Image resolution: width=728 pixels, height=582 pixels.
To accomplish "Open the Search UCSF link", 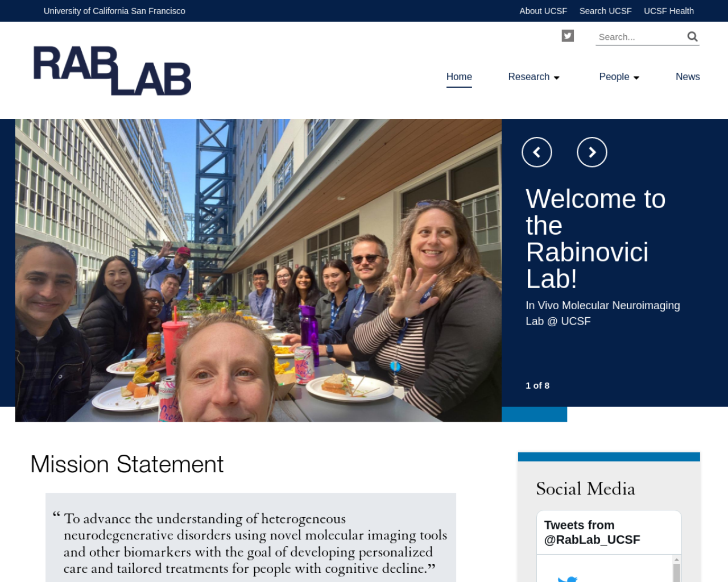I will click(605, 11).
